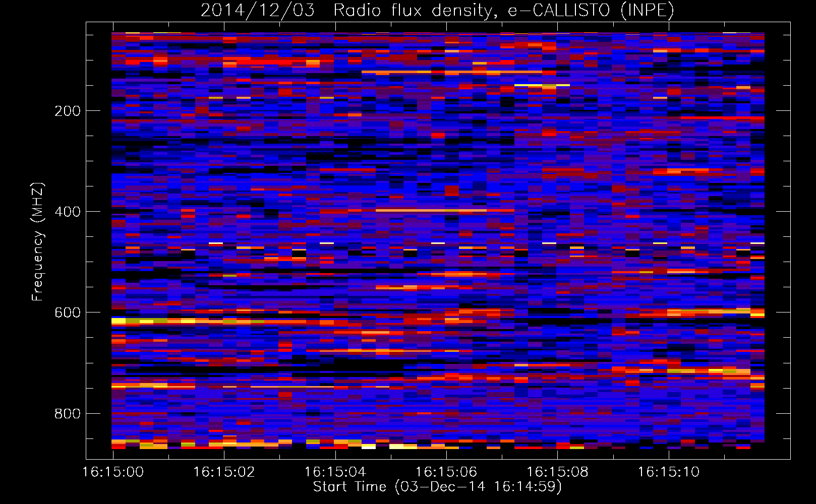
Task: Click the 16:15:08 time tick label
Action: (558, 472)
